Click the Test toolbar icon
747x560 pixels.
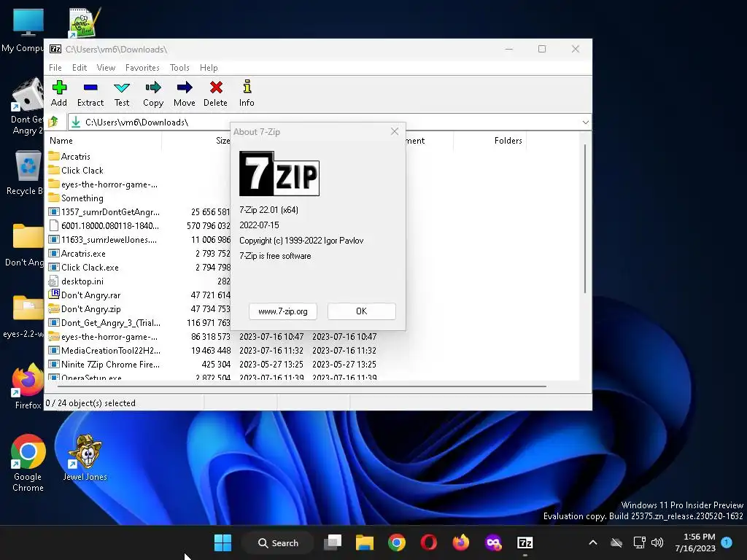tap(122, 93)
